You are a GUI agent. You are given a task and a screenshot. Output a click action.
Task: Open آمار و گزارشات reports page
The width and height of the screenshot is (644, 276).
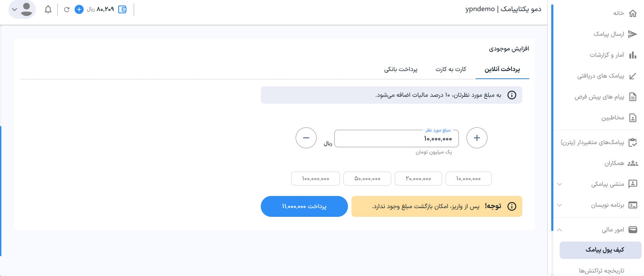pos(613,55)
